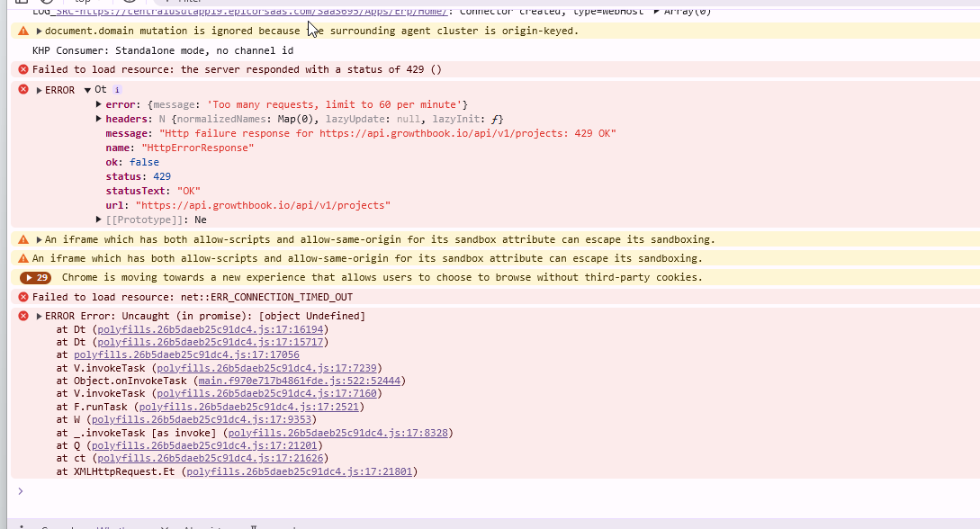Expand the iframe sandbox warning that has an arrow
980x529 pixels.
pyautogui.click(x=39, y=239)
